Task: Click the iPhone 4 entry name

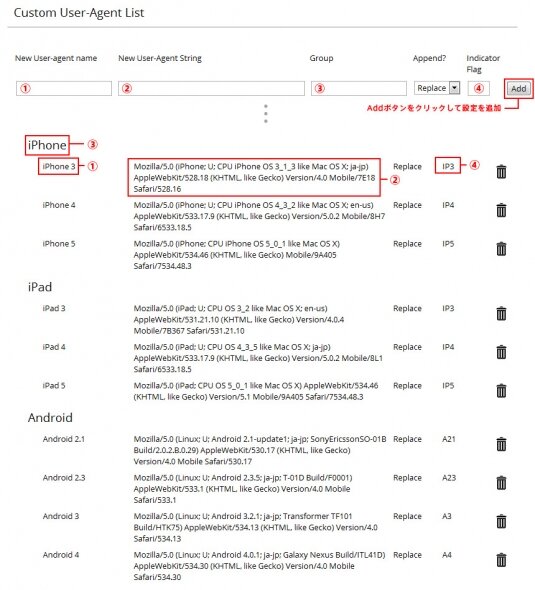Action: pos(59,205)
